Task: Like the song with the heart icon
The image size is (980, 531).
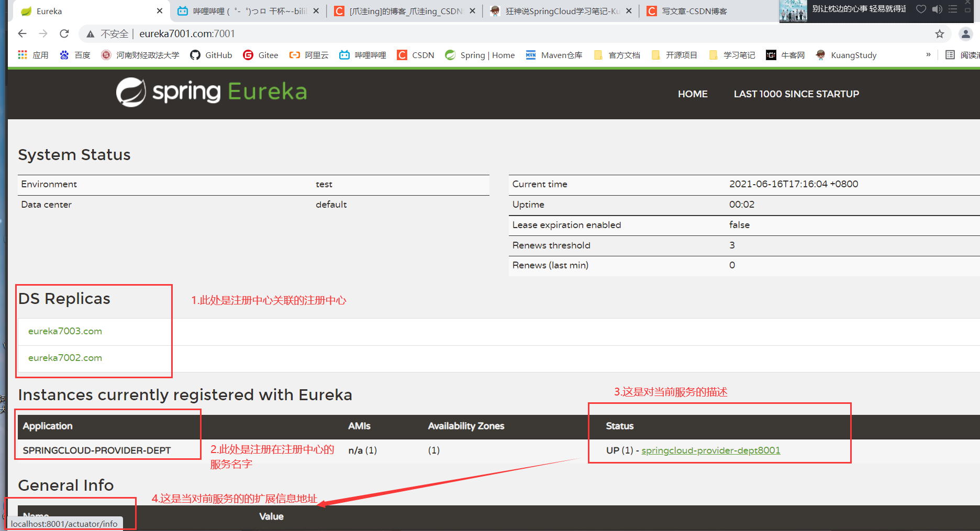Action: [921, 9]
